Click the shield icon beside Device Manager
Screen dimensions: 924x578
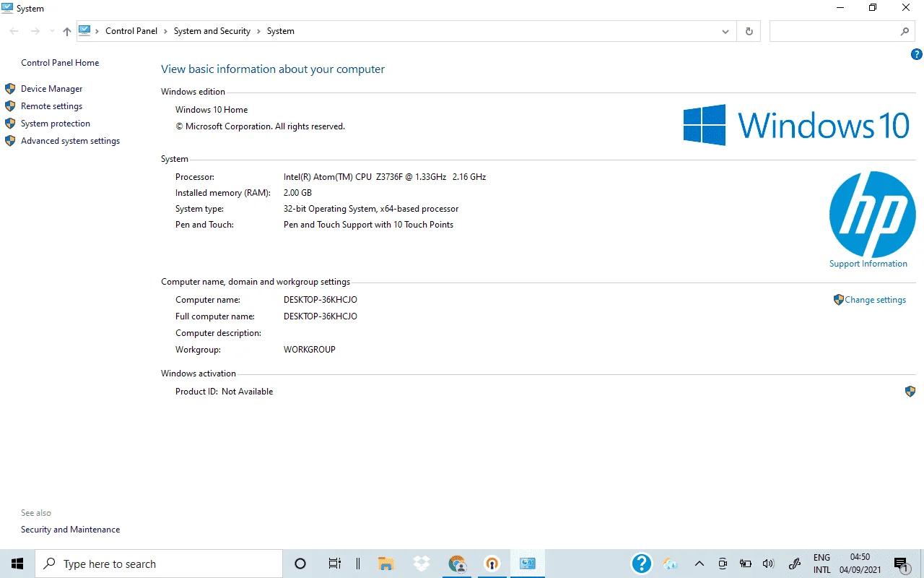[10, 89]
